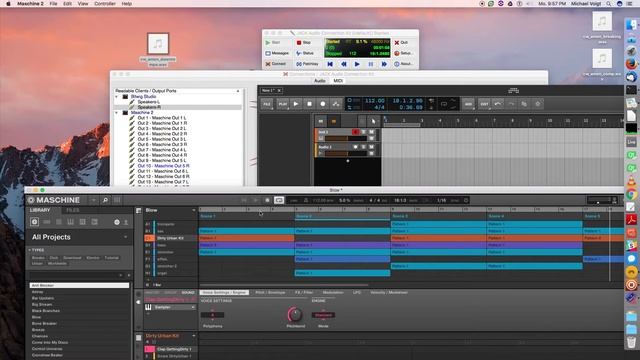The width and height of the screenshot is (640, 360).
Task: Switch to the LIBRARY tab in Maschine
Action: point(40,210)
